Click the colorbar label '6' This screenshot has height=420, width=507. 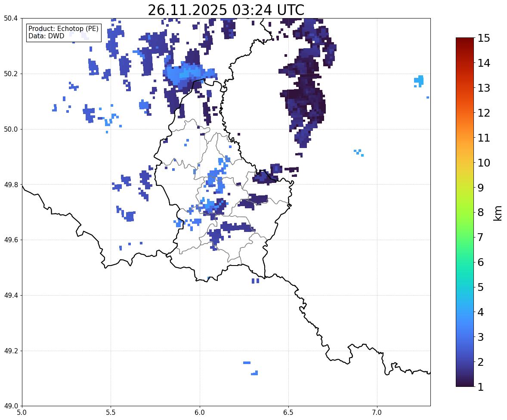tap(481, 262)
